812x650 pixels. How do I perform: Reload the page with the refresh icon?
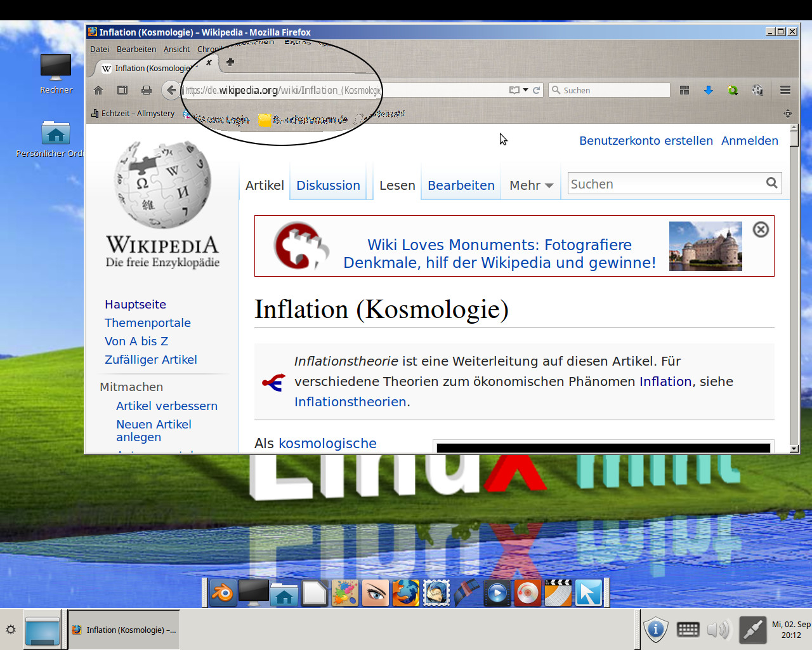[x=537, y=90]
